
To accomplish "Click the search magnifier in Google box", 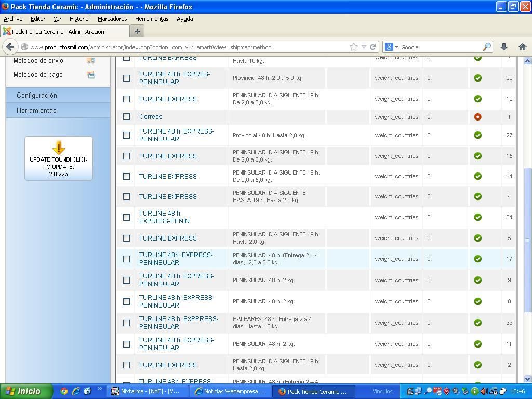I will click(487, 47).
